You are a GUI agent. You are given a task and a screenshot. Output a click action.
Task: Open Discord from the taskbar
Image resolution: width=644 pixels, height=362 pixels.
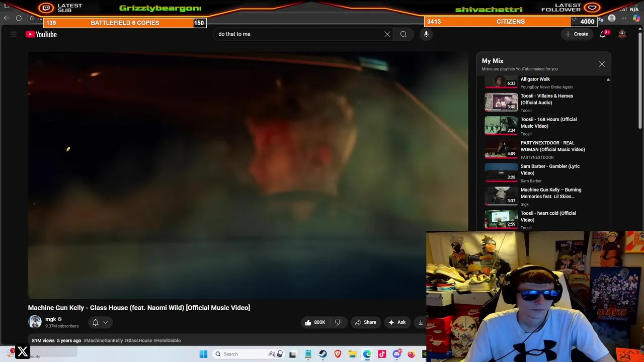coord(397,354)
